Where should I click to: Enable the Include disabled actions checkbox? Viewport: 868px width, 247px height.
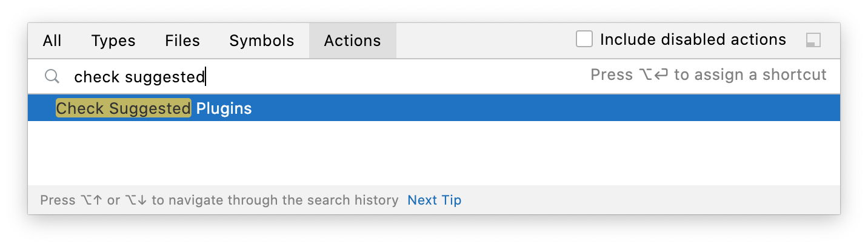pyautogui.click(x=584, y=40)
